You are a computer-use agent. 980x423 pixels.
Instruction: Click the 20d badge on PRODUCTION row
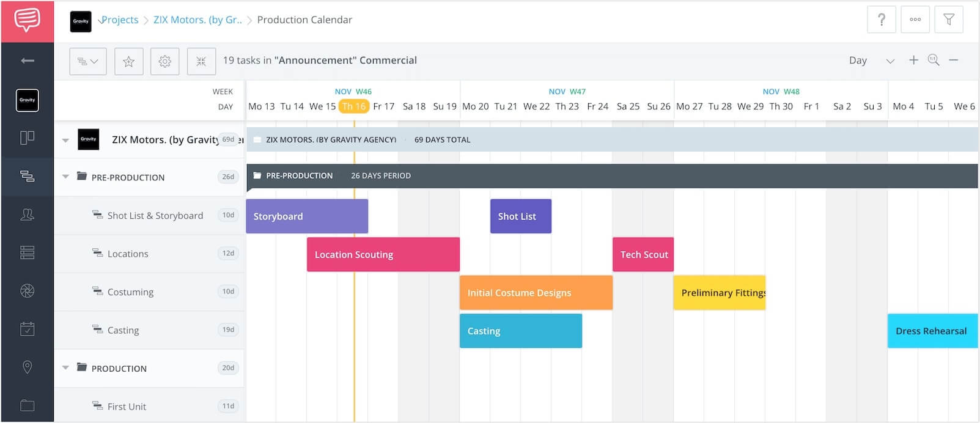pos(228,368)
